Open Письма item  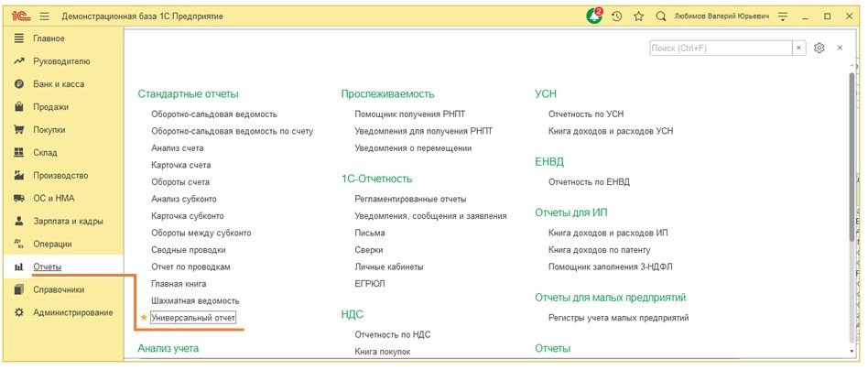coord(370,234)
